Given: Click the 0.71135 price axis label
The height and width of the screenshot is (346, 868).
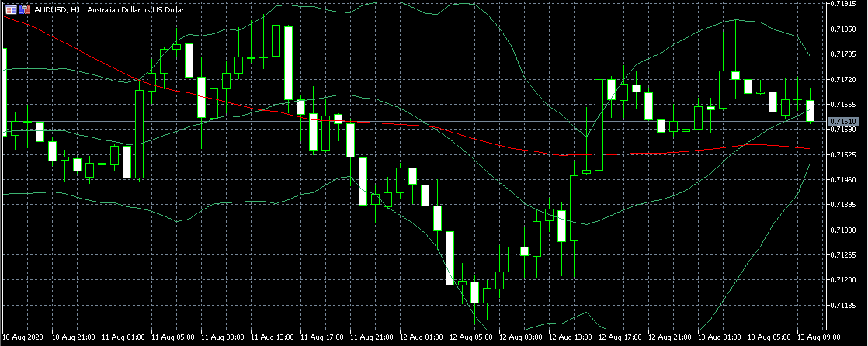Looking at the screenshot, I should tap(842, 305).
